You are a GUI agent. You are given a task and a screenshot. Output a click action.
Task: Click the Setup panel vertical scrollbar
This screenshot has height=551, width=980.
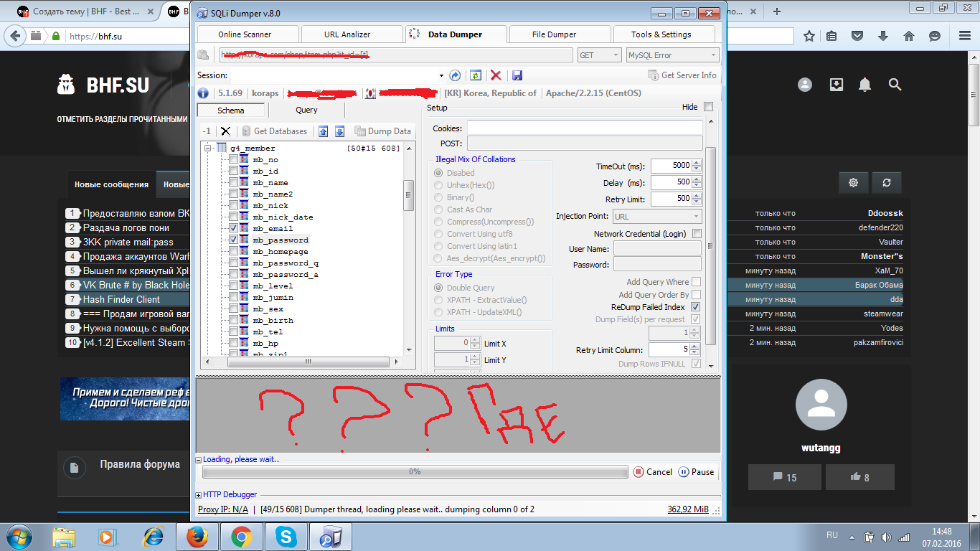(x=710, y=245)
